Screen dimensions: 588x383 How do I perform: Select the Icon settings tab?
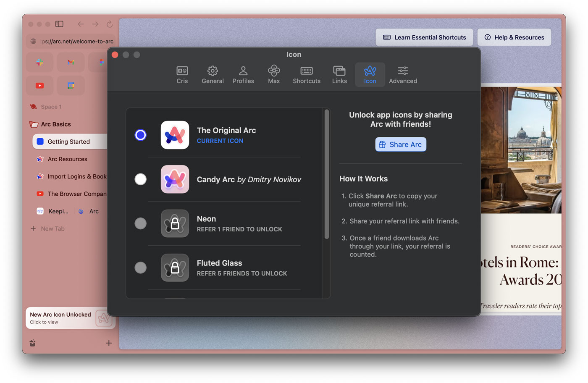tap(370, 75)
